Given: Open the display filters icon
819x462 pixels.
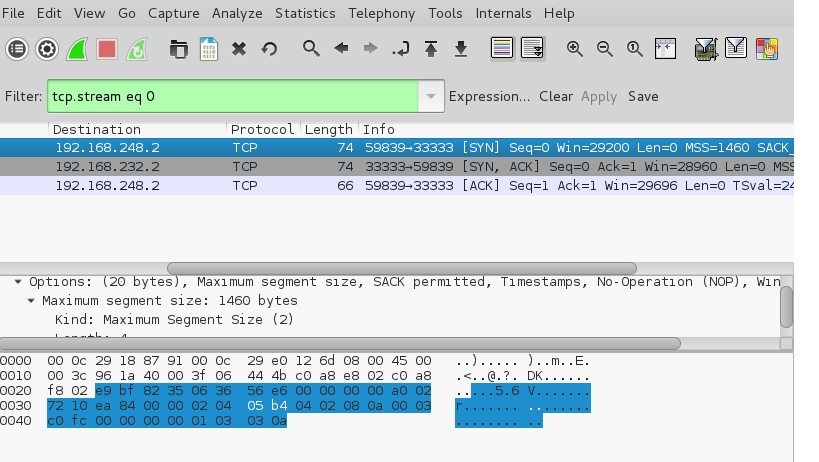Looking at the screenshot, I should pyautogui.click(x=737, y=48).
